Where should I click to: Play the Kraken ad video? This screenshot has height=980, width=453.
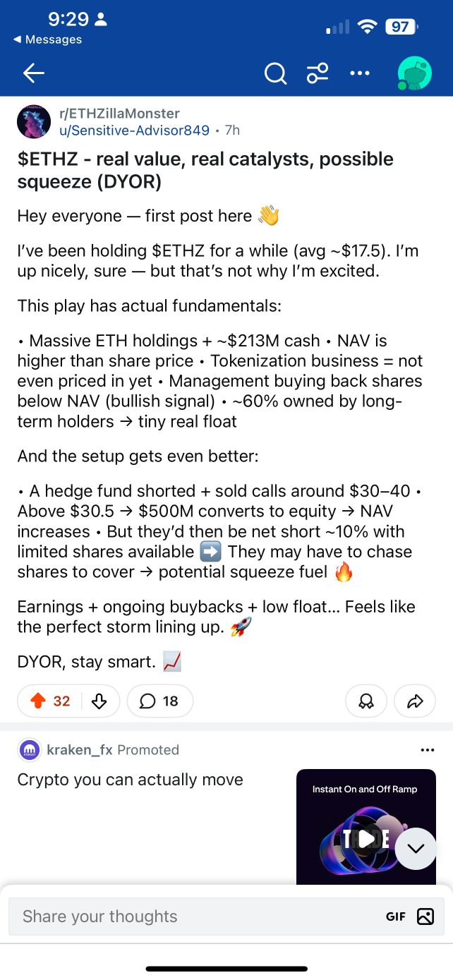(x=366, y=837)
